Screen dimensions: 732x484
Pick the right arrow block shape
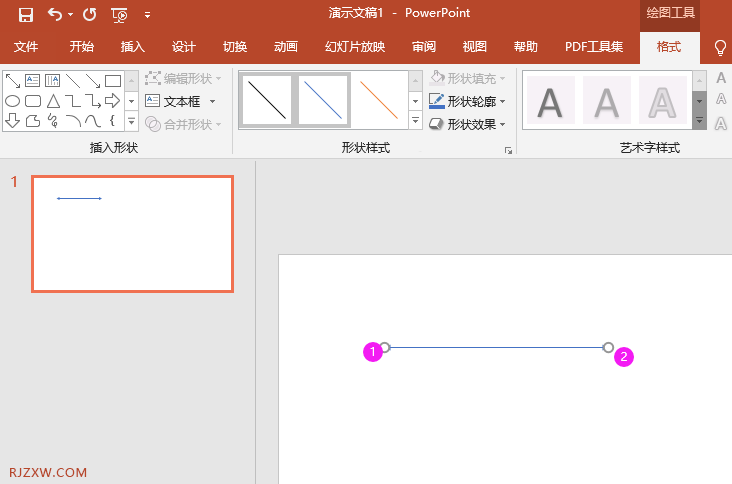click(x=113, y=101)
